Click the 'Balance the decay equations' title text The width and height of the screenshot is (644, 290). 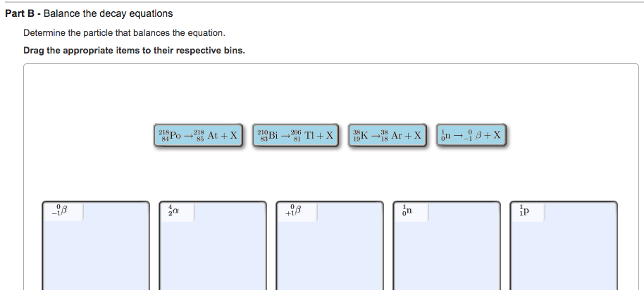[109, 13]
